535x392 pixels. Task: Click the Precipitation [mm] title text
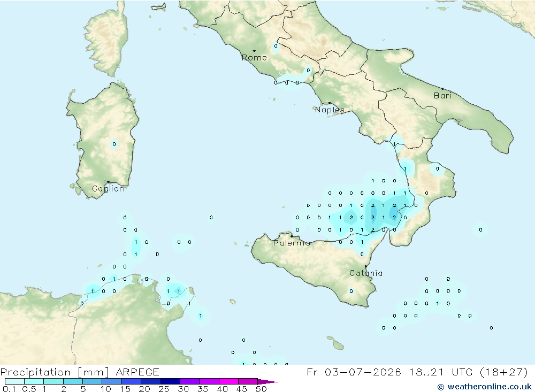55,372
